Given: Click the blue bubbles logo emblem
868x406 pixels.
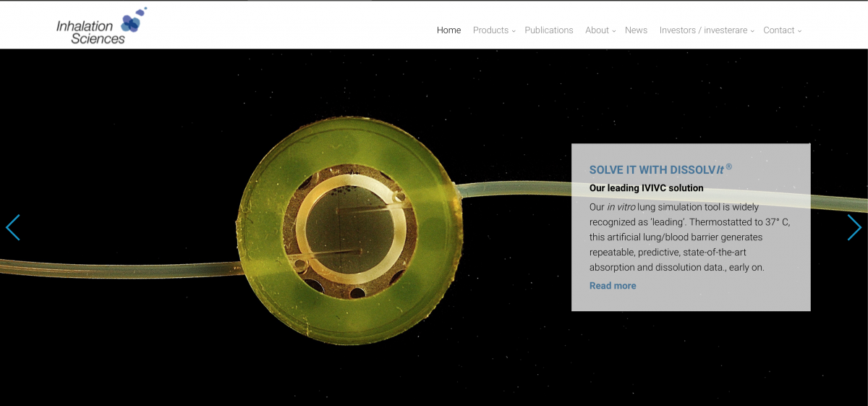Looking at the screenshot, I should point(133,20).
